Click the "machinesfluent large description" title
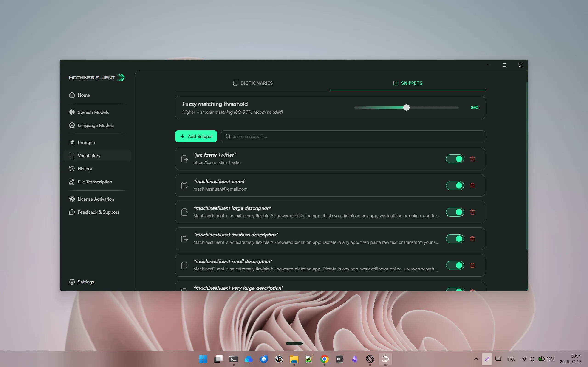This screenshot has height=367, width=588. [233, 208]
